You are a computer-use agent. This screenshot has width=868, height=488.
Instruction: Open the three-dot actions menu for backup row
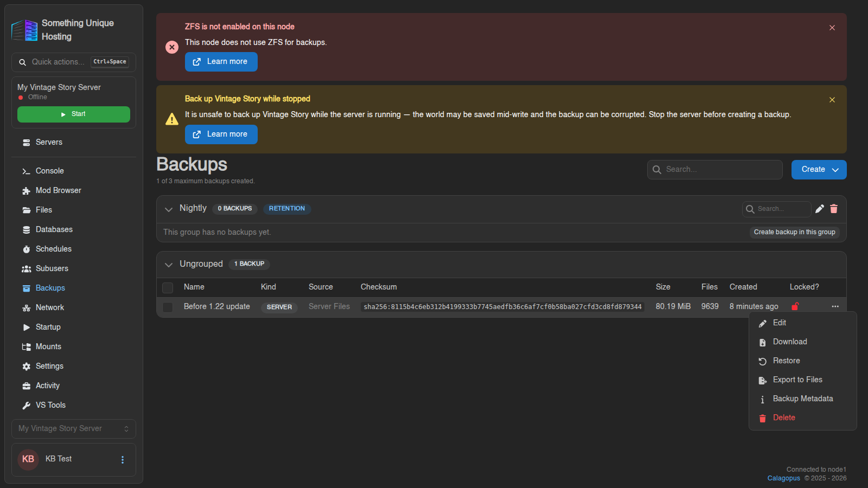835,306
